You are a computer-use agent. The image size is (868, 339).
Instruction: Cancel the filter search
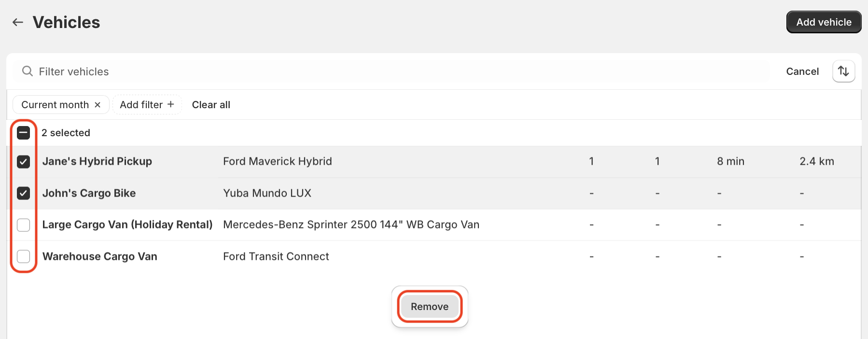click(802, 71)
